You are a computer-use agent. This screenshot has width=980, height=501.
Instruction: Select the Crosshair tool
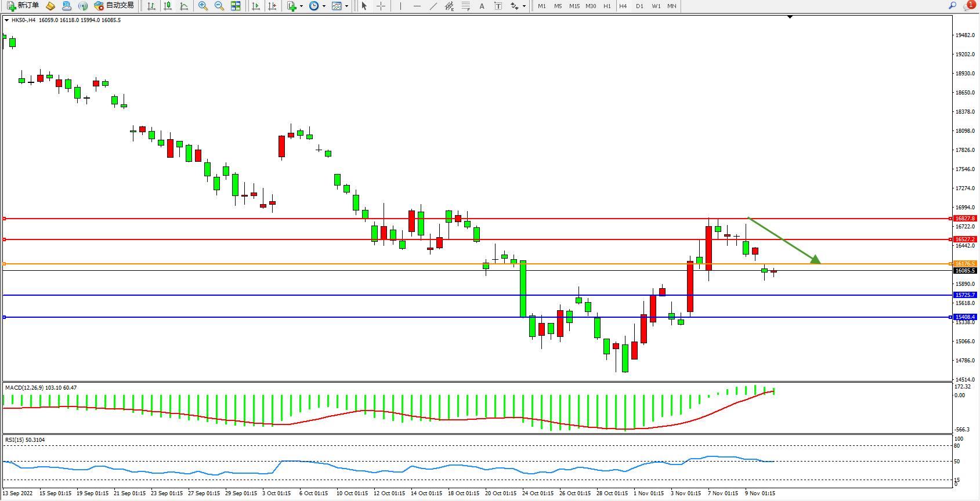tap(381, 6)
